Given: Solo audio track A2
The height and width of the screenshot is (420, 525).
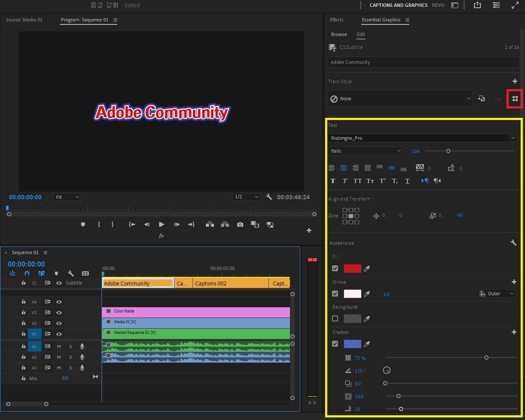Looking at the screenshot, I should click(70, 357).
